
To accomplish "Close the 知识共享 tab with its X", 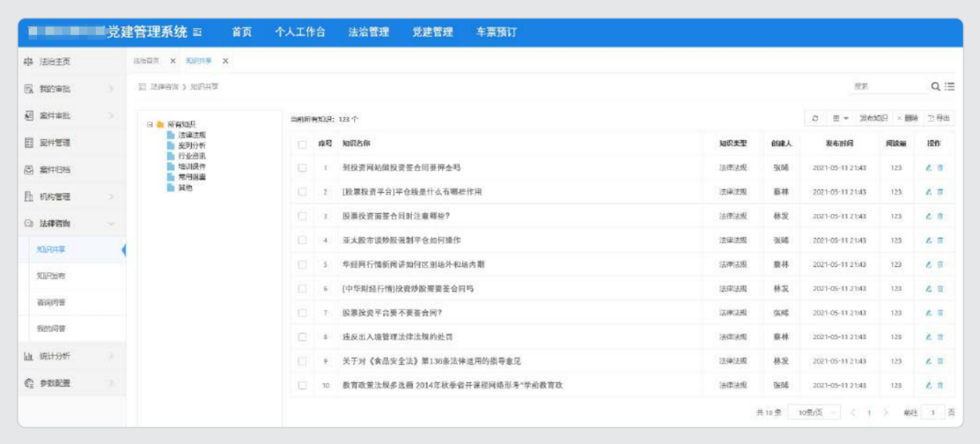I will 226,61.
